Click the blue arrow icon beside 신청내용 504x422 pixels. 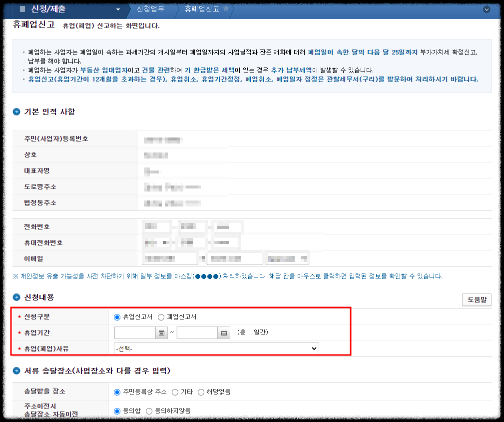pyautogui.click(x=16, y=297)
